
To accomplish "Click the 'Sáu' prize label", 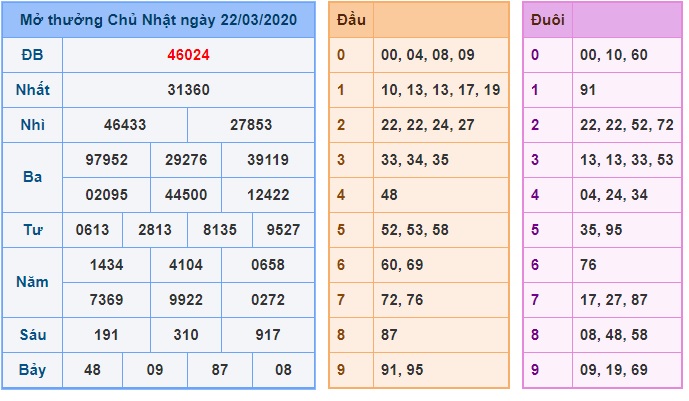I will coord(33,335).
